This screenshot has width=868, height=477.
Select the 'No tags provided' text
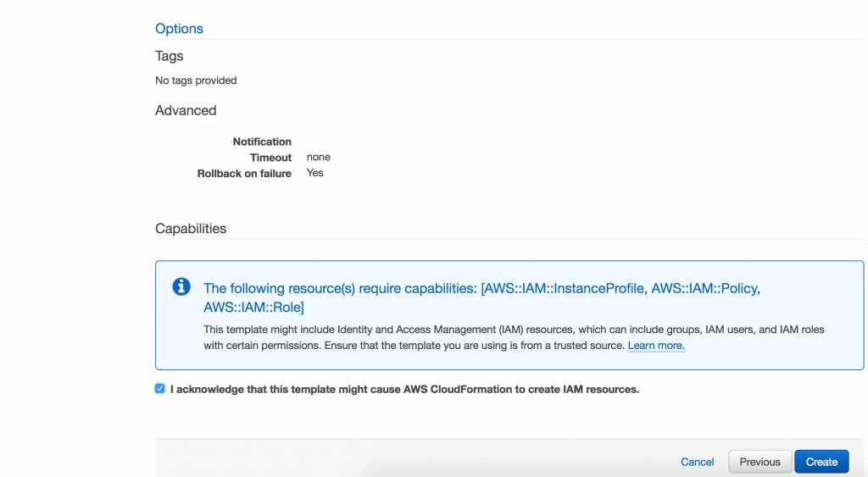click(196, 80)
